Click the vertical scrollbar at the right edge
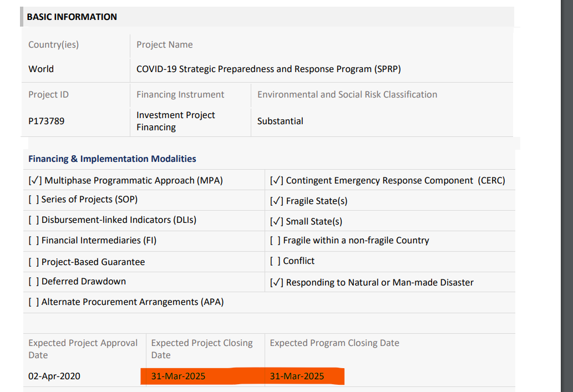 [567, 196]
